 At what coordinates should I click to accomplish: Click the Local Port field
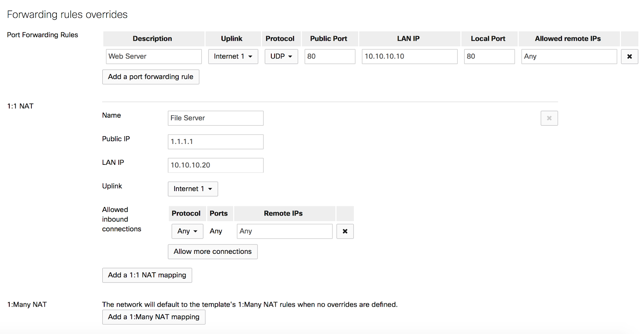(x=489, y=56)
